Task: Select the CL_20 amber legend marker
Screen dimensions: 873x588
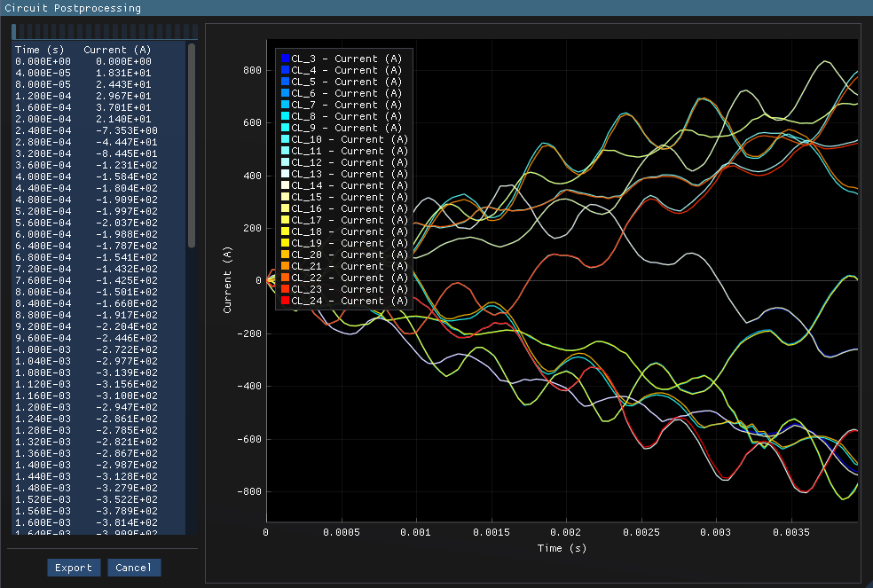Action: tap(285, 255)
